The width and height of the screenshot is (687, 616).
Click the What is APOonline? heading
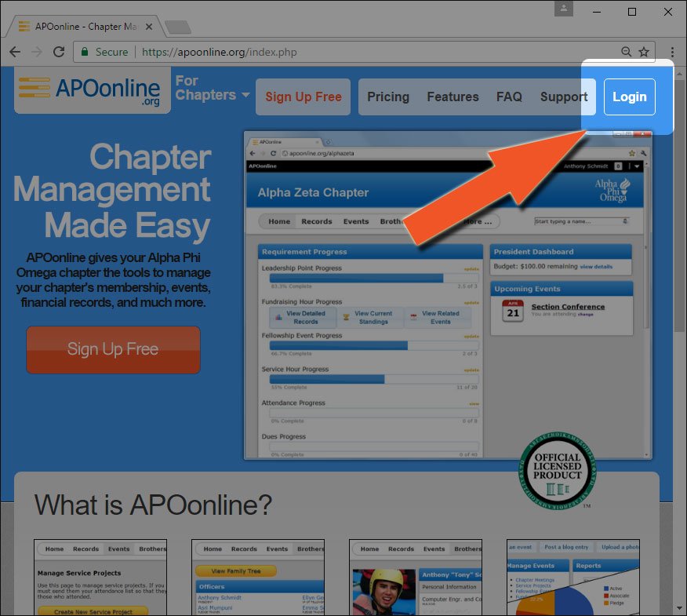(154, 505)
